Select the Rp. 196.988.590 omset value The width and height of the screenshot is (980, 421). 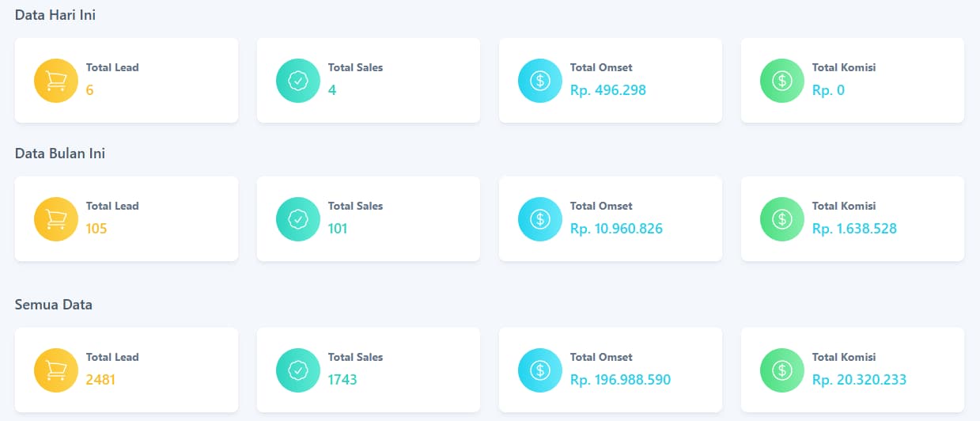[x=620, y=380]
